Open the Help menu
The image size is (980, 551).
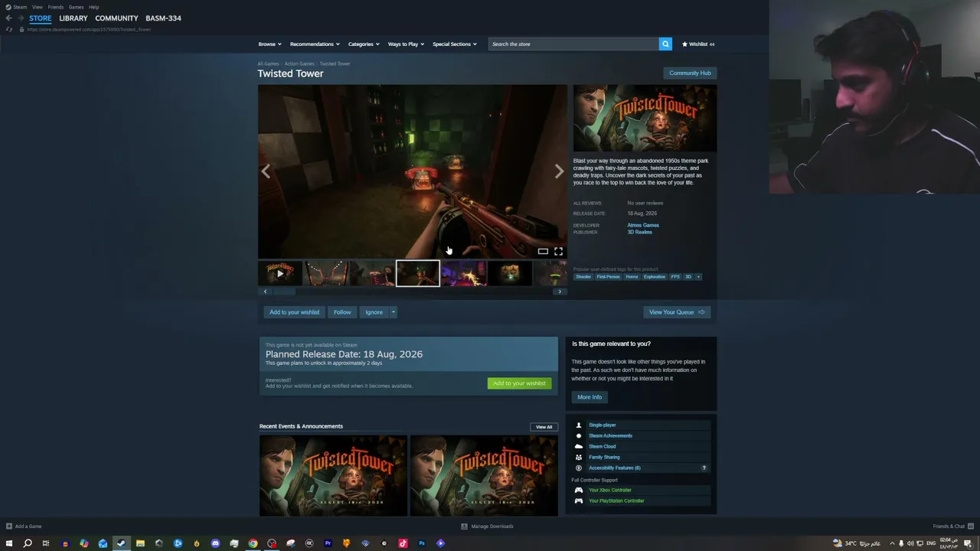point(93,7)
